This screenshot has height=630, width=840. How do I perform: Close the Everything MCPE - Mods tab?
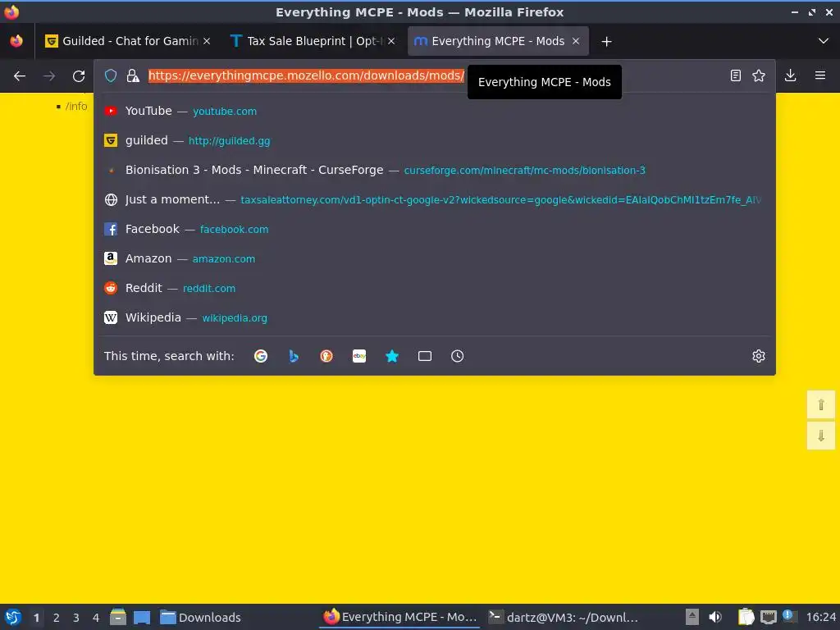(576, 41)
